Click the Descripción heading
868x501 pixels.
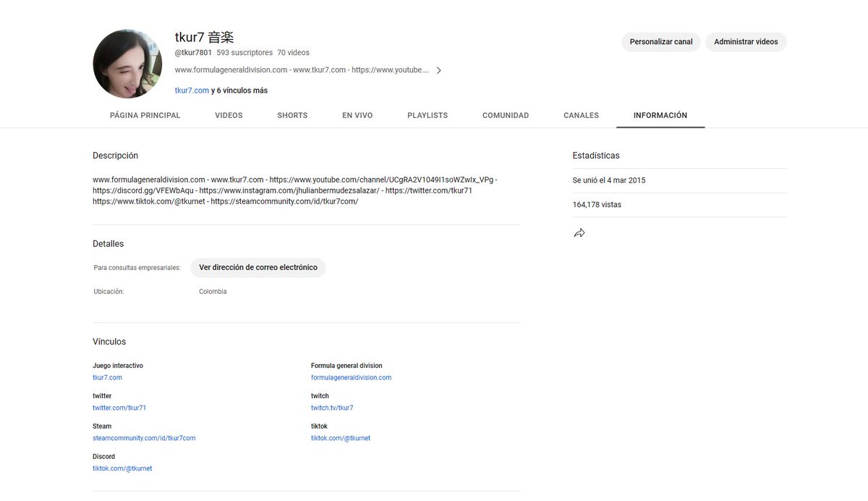(115, 156)
